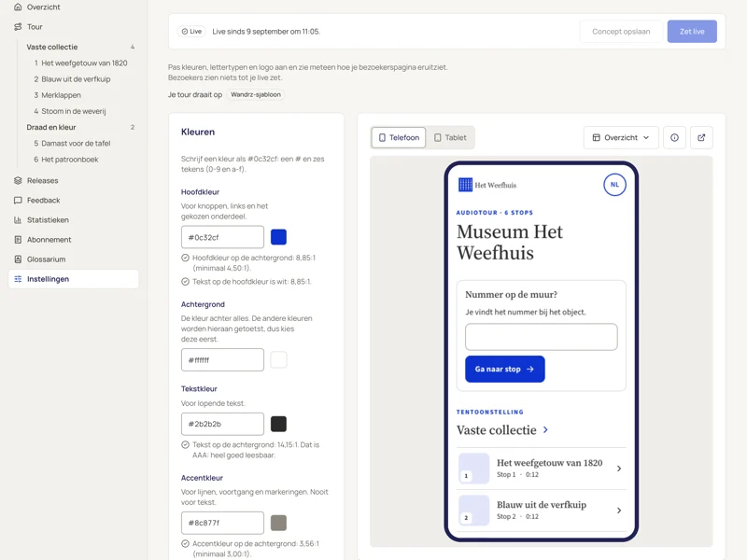Click the Zet live button
The width and height of the screenshot is (747, 560).
692,32
